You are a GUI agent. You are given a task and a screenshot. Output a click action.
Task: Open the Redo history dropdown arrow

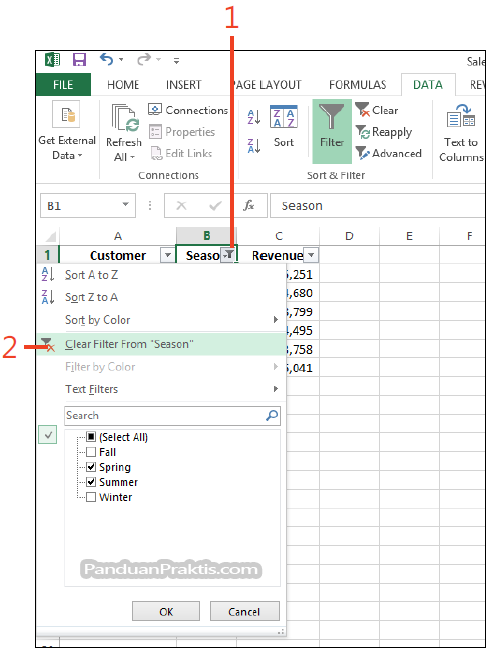point(159,60)
